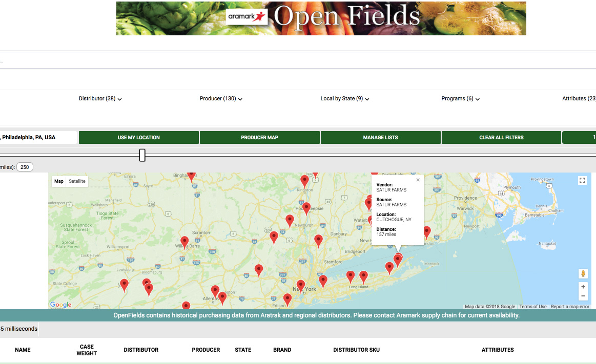Click the pin near Newburgh

coord(290,221)
